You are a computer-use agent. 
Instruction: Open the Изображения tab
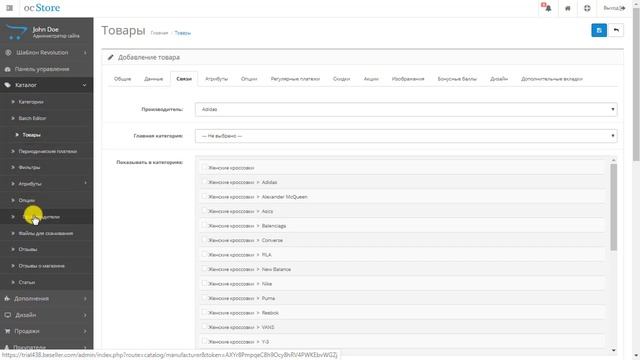pyautogui.click(x=408, y=79)
